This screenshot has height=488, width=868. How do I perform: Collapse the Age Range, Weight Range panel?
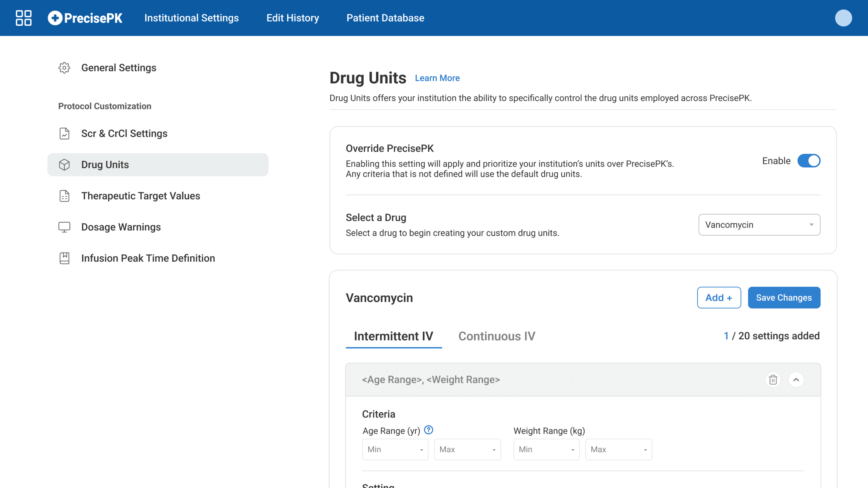[x=796, y=380]
